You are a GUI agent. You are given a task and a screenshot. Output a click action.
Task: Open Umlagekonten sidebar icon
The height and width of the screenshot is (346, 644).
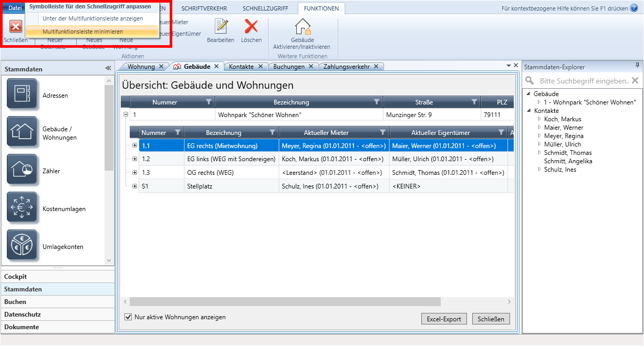[22, 245]
